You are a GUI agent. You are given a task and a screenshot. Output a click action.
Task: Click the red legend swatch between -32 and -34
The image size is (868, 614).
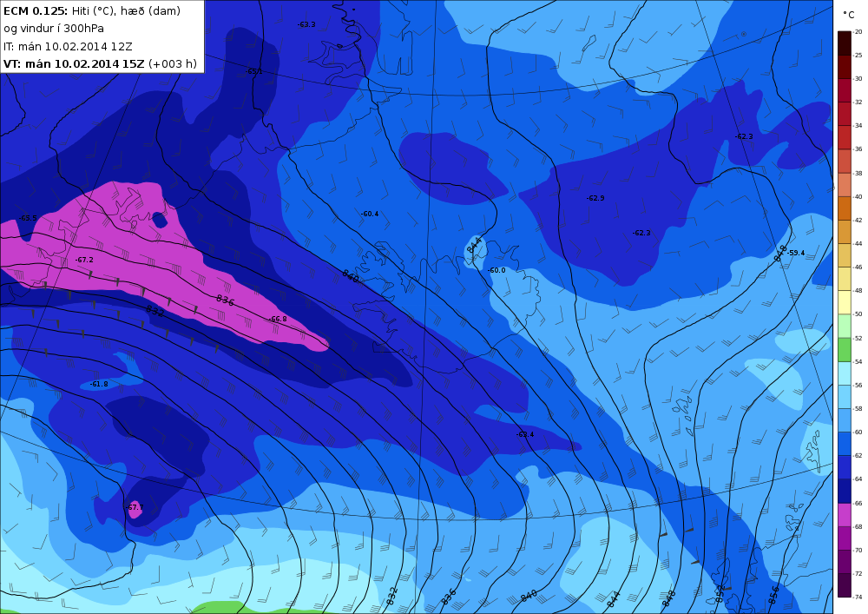coord(845,114)
